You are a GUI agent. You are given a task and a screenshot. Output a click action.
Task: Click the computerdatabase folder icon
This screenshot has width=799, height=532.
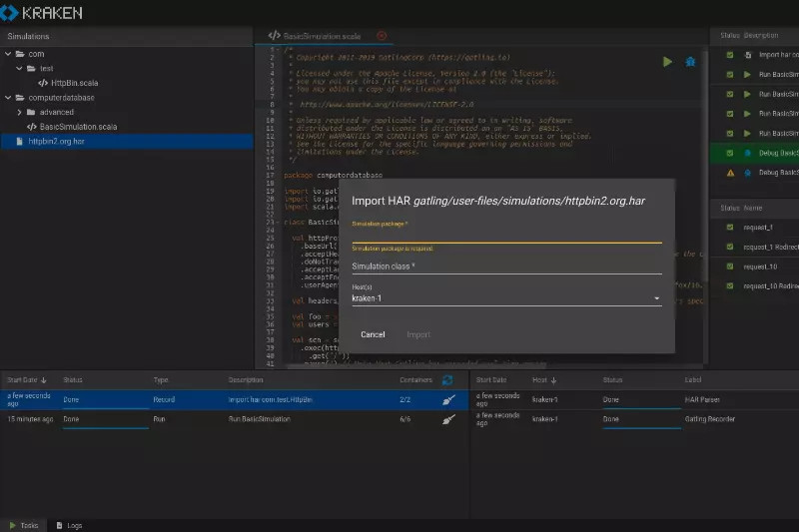click(20, 98)
